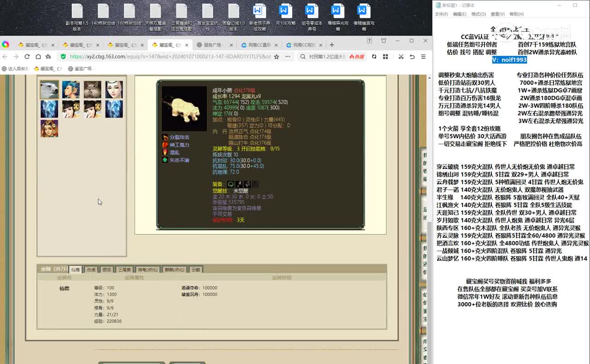Switch to the 白虎 mount tab
The image size is (590, 364).
[x=91, y=270]
